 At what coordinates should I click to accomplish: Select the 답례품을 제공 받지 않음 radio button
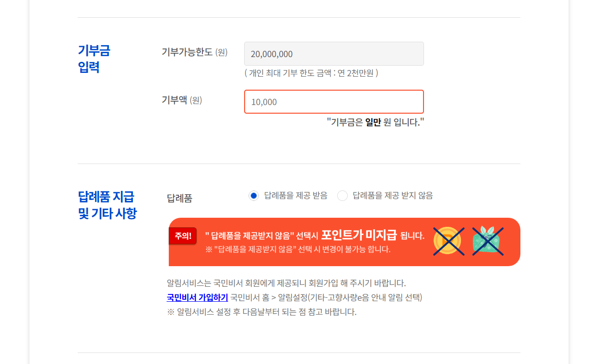click(342, 196)
